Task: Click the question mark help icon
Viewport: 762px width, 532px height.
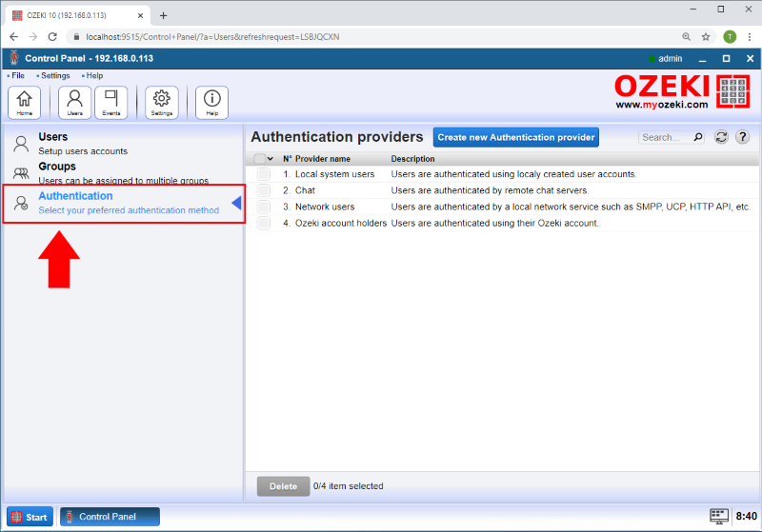Action: tap(742, 137)
